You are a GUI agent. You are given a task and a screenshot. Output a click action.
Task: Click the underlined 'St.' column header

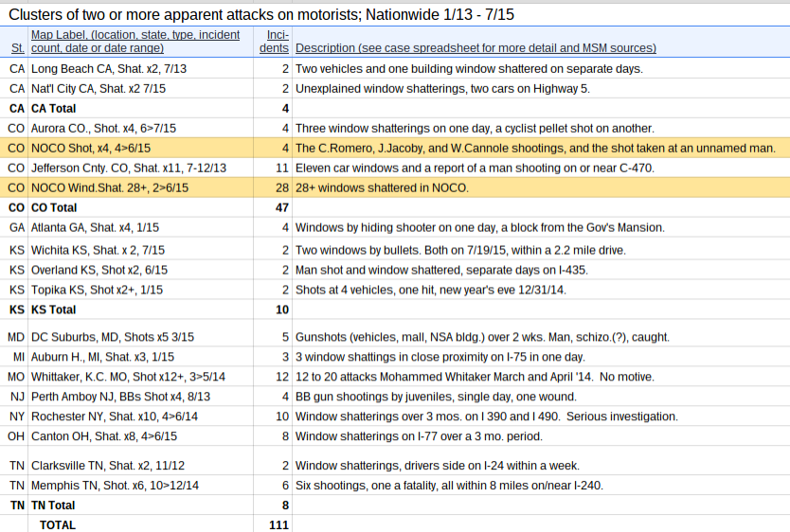[17, 48]
